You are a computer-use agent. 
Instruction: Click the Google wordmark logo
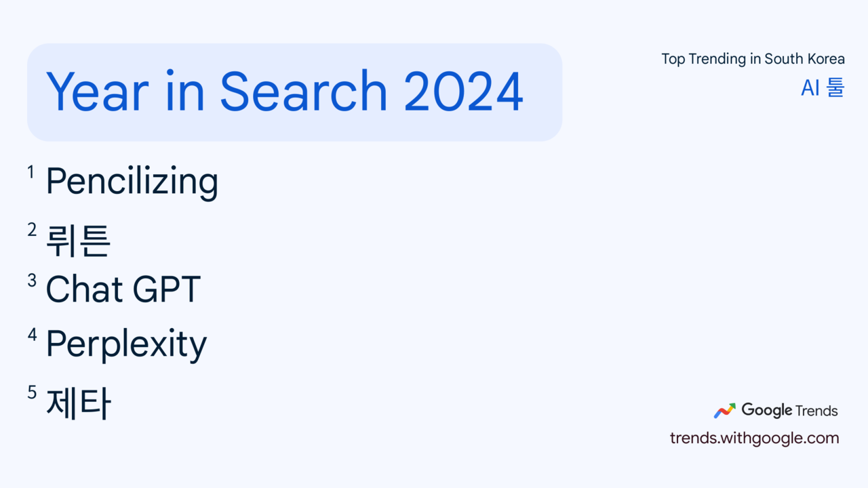coord(766,410)
